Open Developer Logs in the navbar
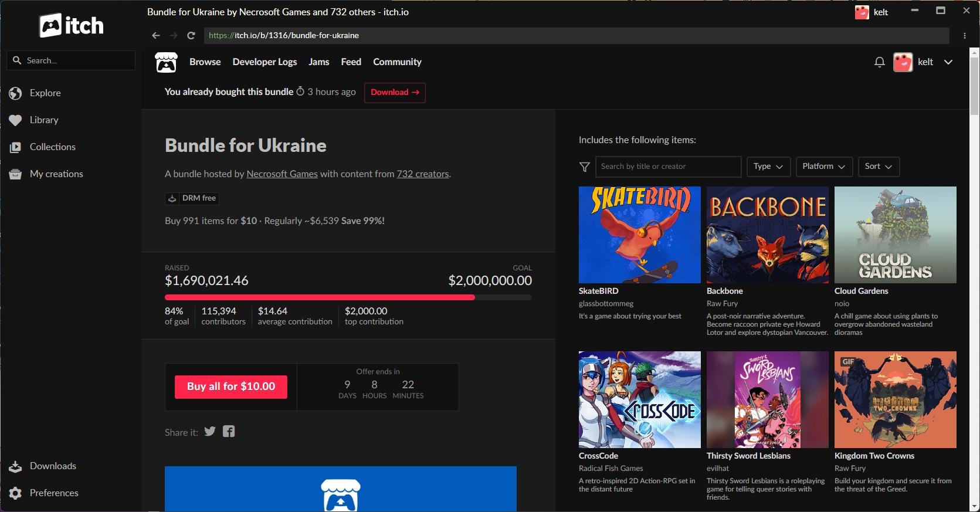Screen dimensions: 980x512 click(265, 62)
